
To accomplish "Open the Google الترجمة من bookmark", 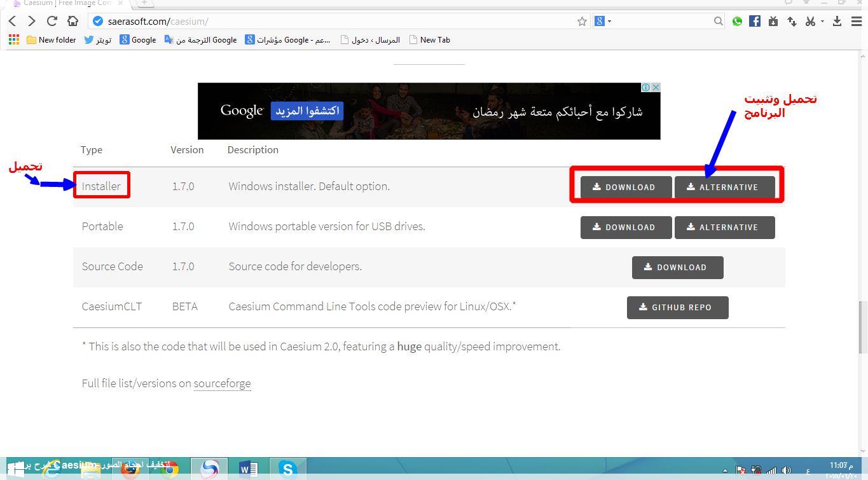I will 200,39.
